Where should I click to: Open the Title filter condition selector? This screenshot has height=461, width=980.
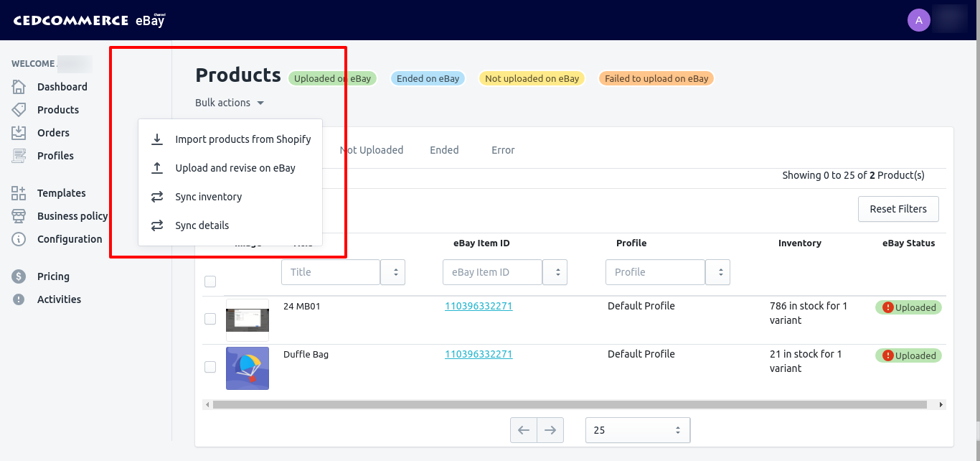[x=393, y=272]
